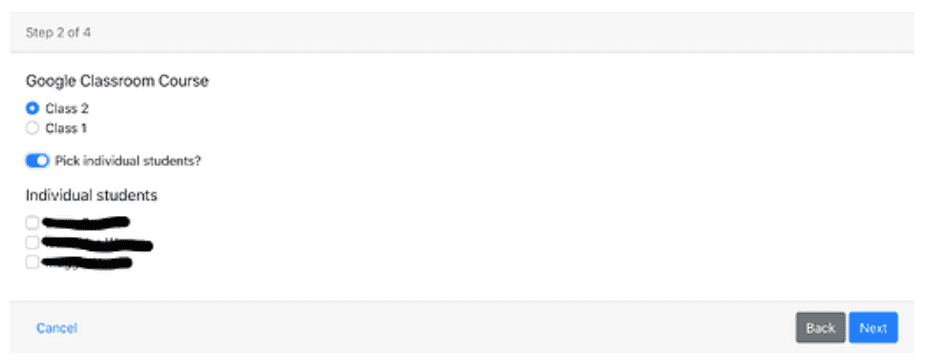
Task: Click the Google Classroom Course heading
Action: [117, 80]
